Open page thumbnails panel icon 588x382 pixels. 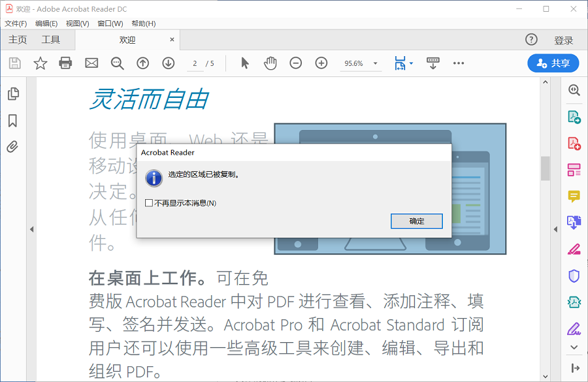tap(13, 94)
